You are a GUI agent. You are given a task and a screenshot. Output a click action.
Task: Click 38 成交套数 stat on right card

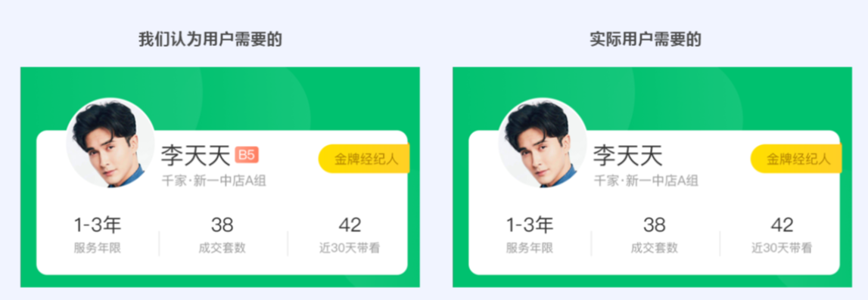click(x=655, y=235)
